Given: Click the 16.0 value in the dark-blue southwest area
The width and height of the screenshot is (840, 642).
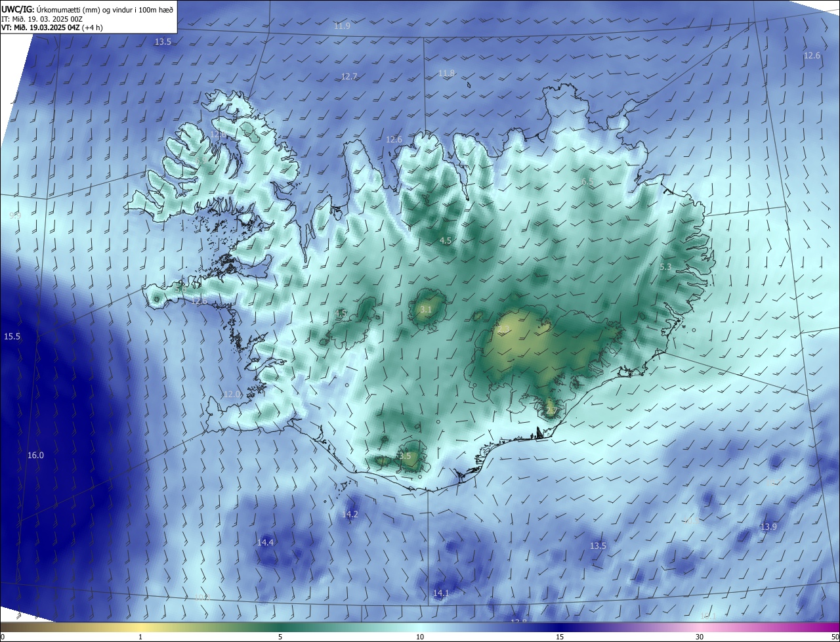Looking at the screenshot, I should coord(35,456).
